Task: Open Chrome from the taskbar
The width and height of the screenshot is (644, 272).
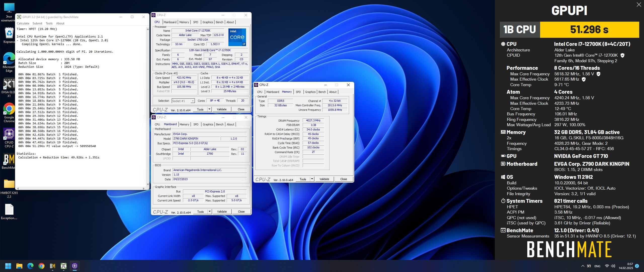Action: (42, 266)
